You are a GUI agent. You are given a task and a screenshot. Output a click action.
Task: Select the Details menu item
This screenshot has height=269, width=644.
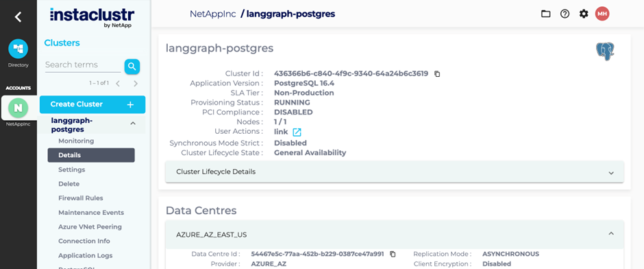point(91,155)
